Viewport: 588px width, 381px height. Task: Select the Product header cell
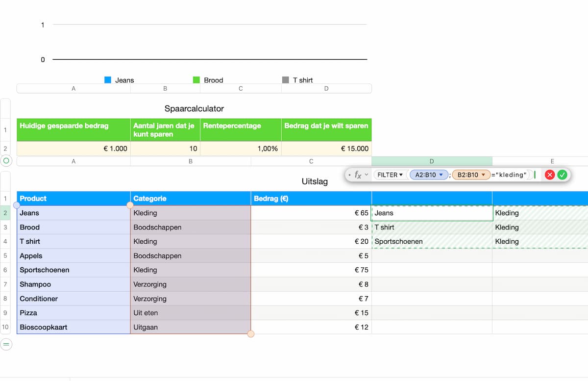click(73, 199)
